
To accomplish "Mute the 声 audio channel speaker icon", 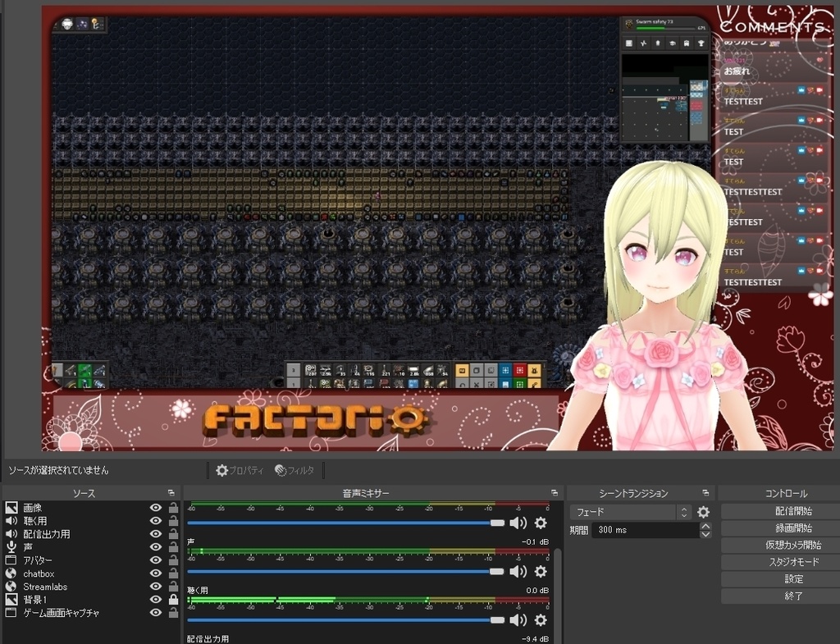I will pos(518,572).
